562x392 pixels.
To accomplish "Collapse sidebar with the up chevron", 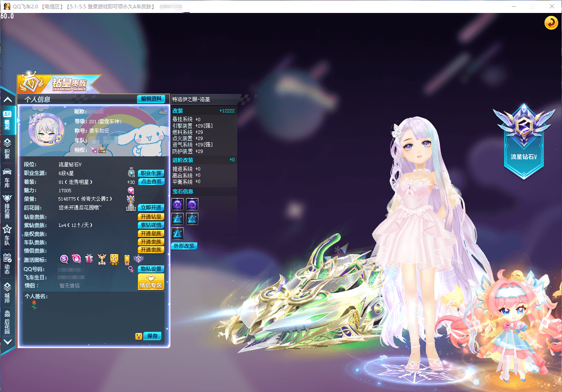I will pyautogui.click(x=8, y=99).
